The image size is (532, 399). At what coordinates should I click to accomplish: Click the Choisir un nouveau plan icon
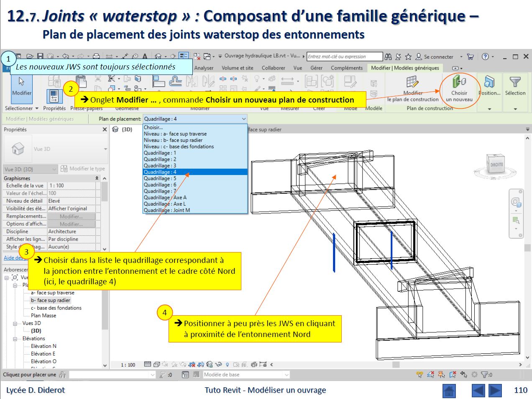(459, 82)
